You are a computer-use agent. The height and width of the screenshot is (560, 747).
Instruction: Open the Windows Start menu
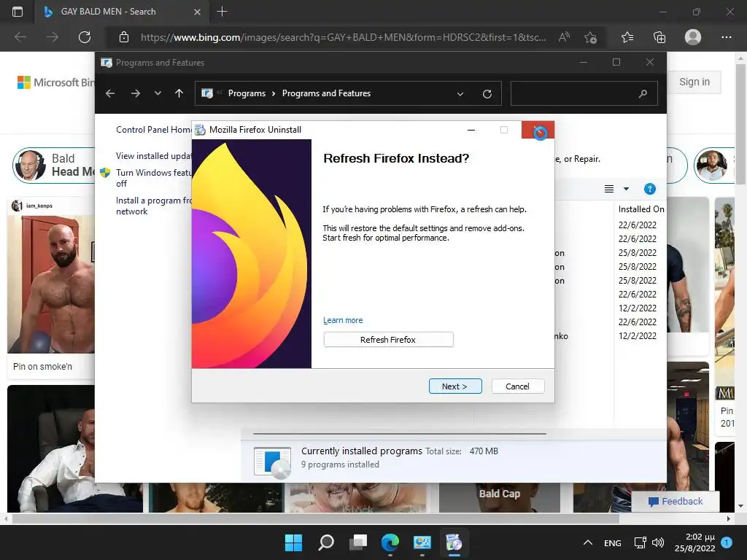[293, 542]
